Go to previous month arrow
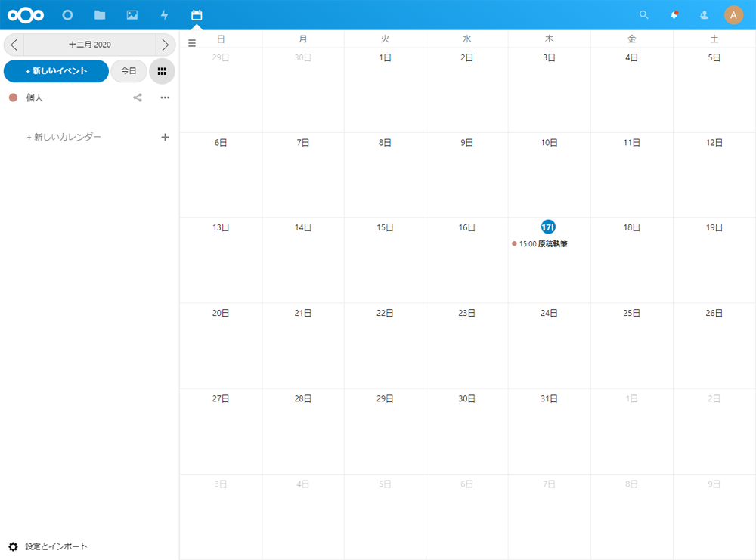The width and height of the screenshot is (756, 560). [14, 45]
